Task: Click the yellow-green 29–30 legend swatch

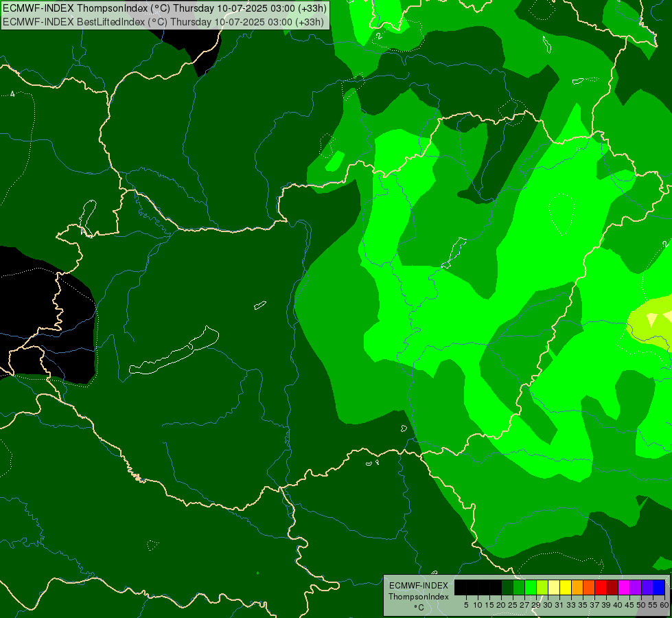Action: (542, 587)
